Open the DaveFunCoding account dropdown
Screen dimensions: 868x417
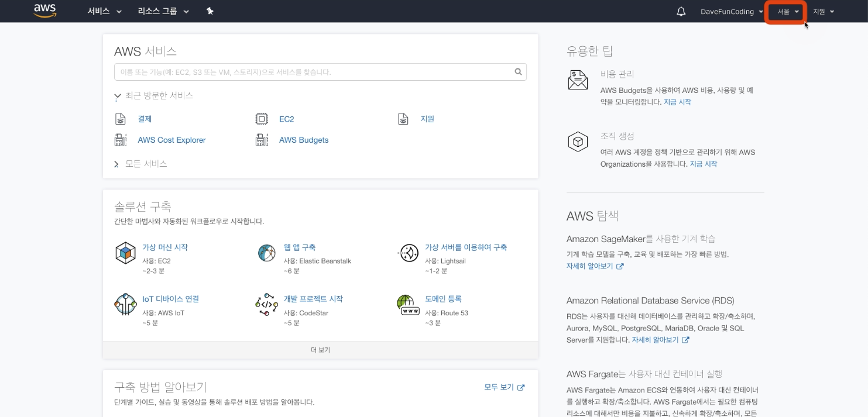tap(732, 12)
